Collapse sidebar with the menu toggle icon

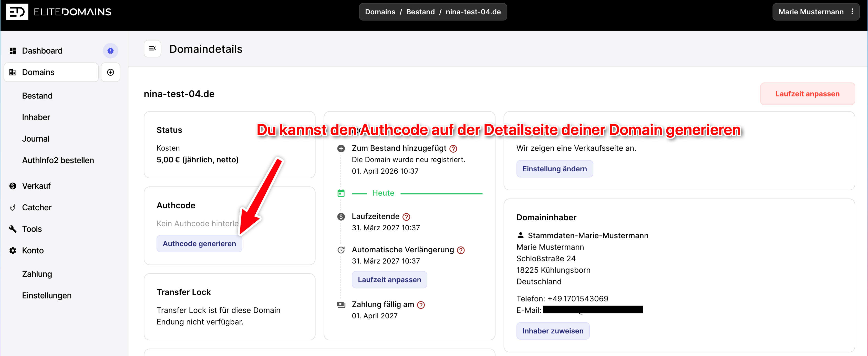click(152, 48)
